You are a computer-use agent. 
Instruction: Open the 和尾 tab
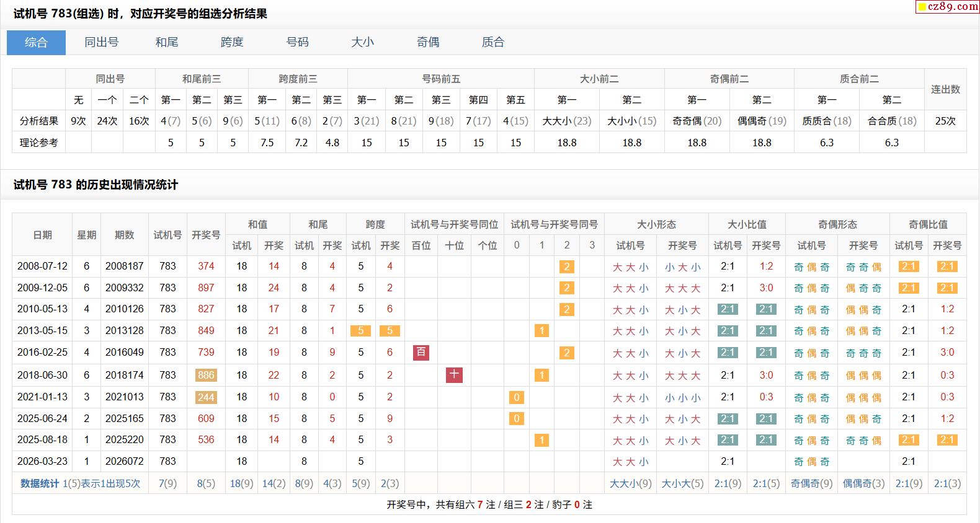click(x=167, y=42)
